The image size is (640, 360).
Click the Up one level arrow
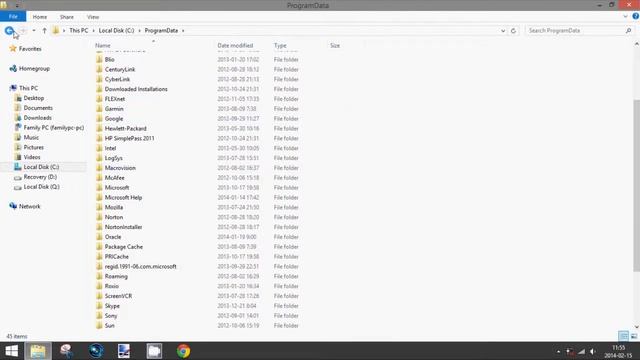(44, 31)
